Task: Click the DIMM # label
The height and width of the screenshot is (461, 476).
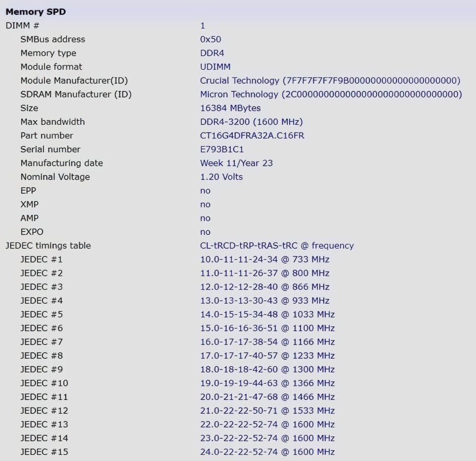Action: pyautogui.click(x=22, y=25)
